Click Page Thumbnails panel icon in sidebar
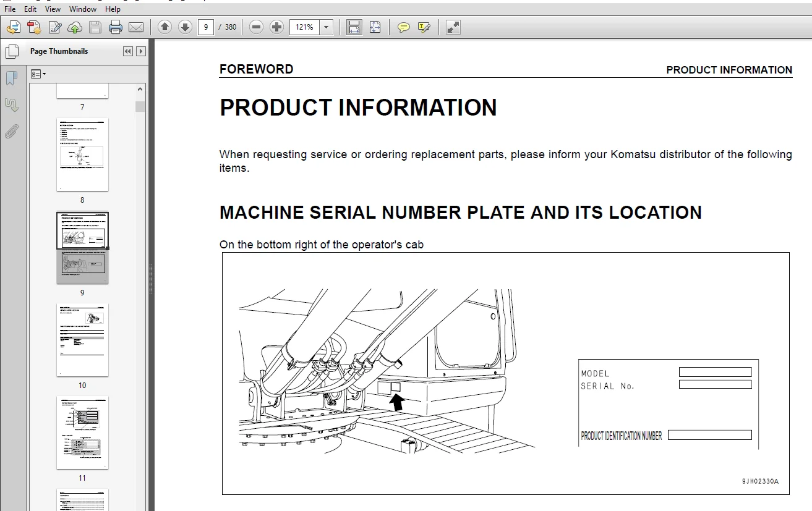 coord(12,52)
